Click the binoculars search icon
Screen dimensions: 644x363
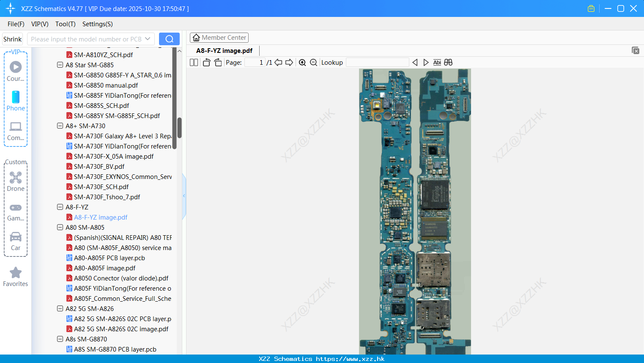pos(448,62)
